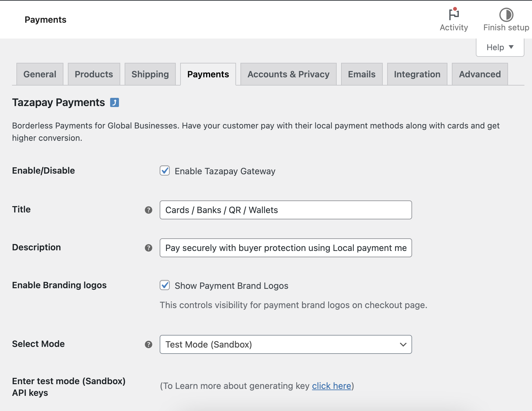The height and width of the screenshot is (411, 532).
Task: Go to the Integration tab
Action: [x=417, y=74]
